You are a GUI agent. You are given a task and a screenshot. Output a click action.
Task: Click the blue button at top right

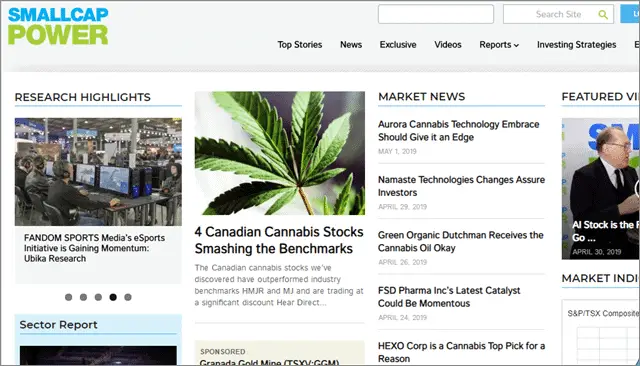pos(630,14)
